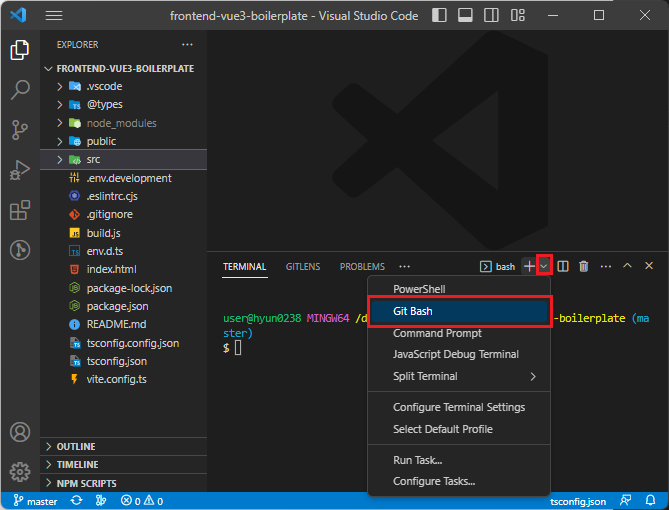The height and width of the screenshot is (510, 669).
Task: Open the README.md file
Action: (x=124, y=324)
